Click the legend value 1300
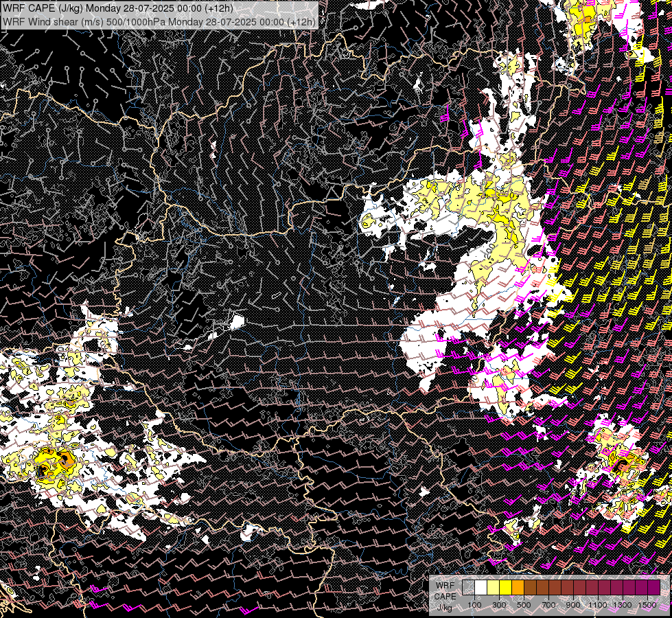672x618 pixels. tap(623, 605)
